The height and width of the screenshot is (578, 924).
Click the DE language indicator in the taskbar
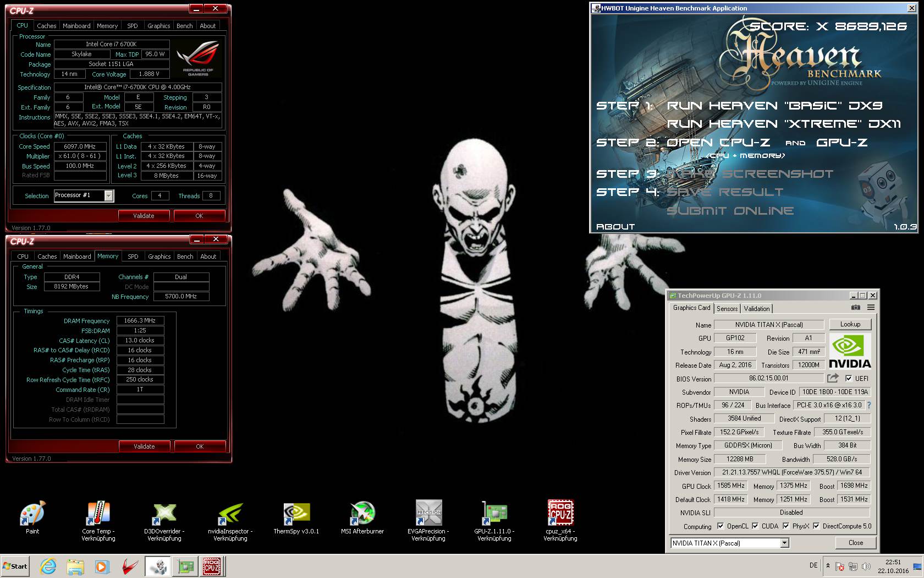coord(813,565)
